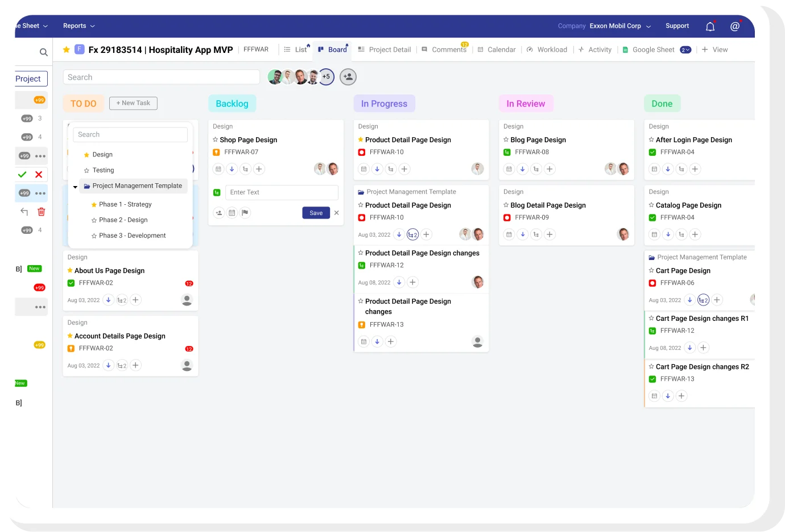Click the priority arrow on After Login Page Design card

point(668,169)
